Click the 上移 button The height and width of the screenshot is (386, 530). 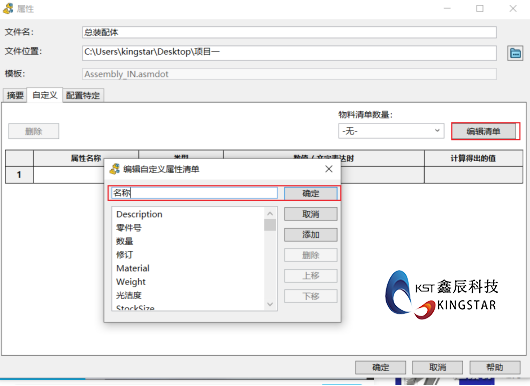tap(311, 276)
